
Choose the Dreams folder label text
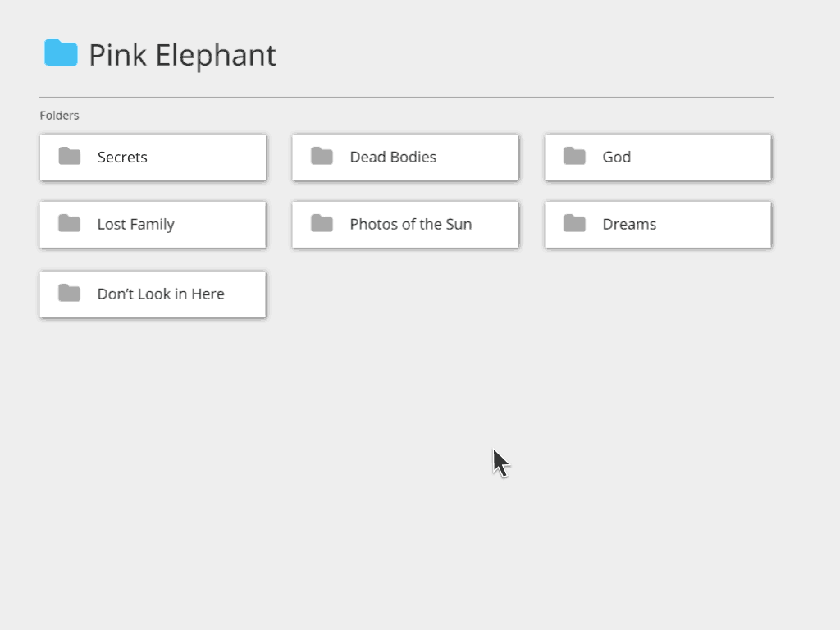click(629, 225)
